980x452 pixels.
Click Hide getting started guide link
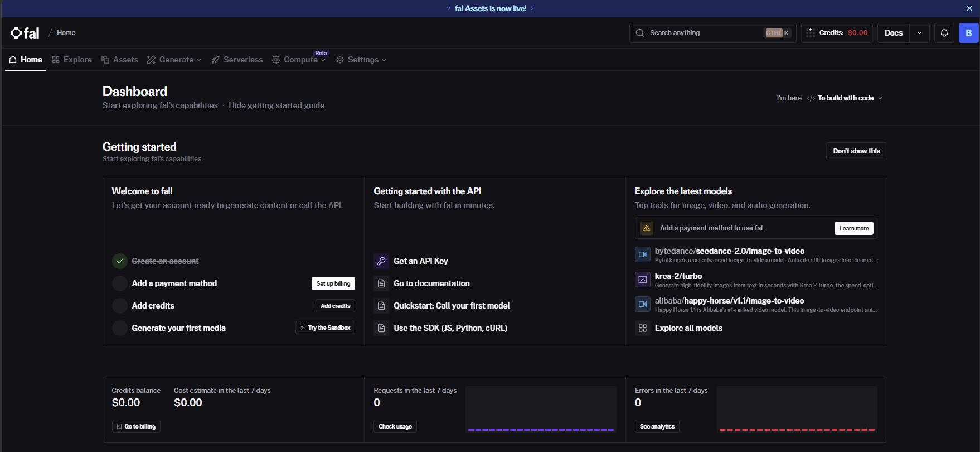[x=276, y=105]
